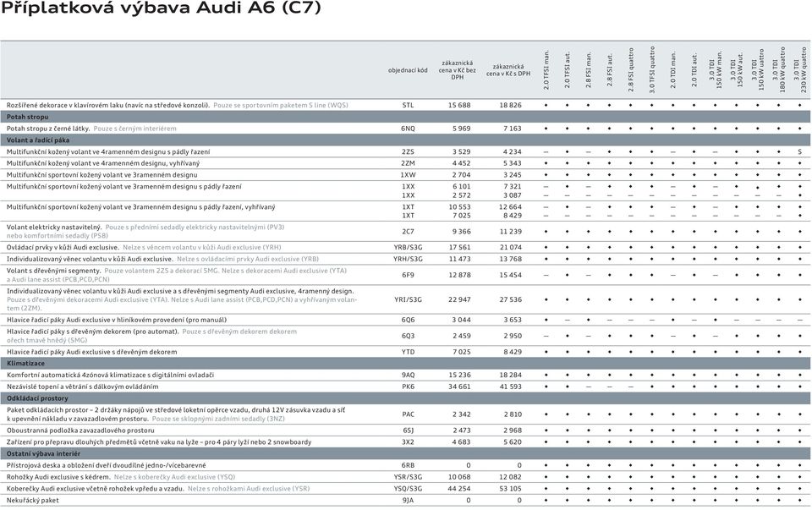
Task: Click 'Nezávislé topení a větrání' row label
Action: coord(83,387)
